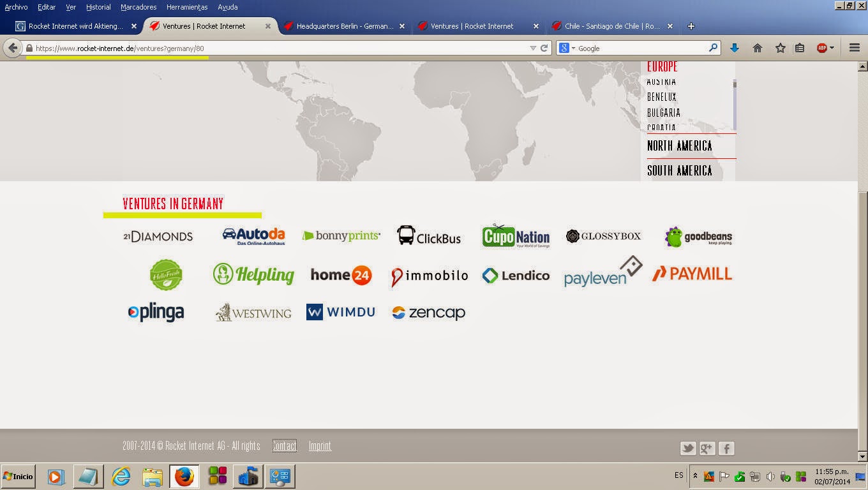This screenshot has width=868, height=490.
Task: Open the Downloads arrow icon
Action: tap(735, 48)
